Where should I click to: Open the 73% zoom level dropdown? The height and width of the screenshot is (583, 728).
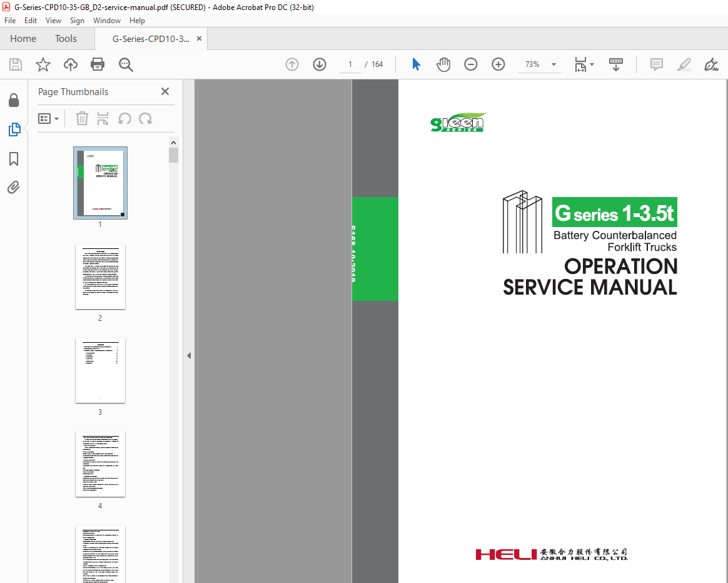tap(540, 64)
